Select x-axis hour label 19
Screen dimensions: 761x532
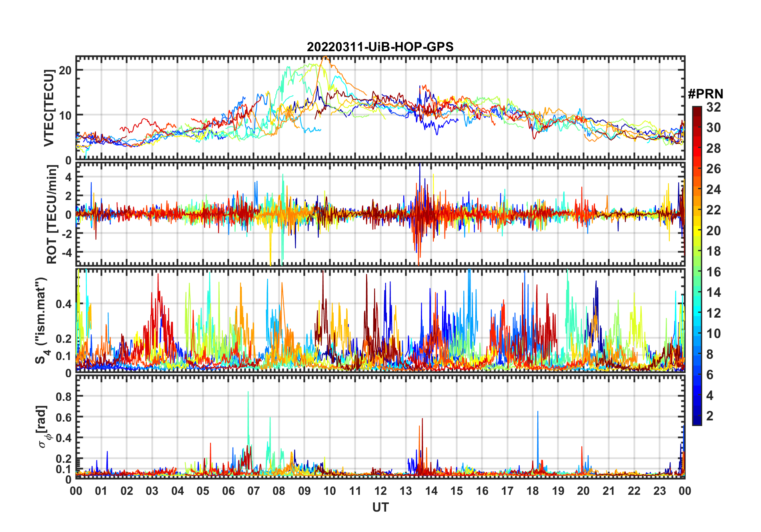(558, 491)
